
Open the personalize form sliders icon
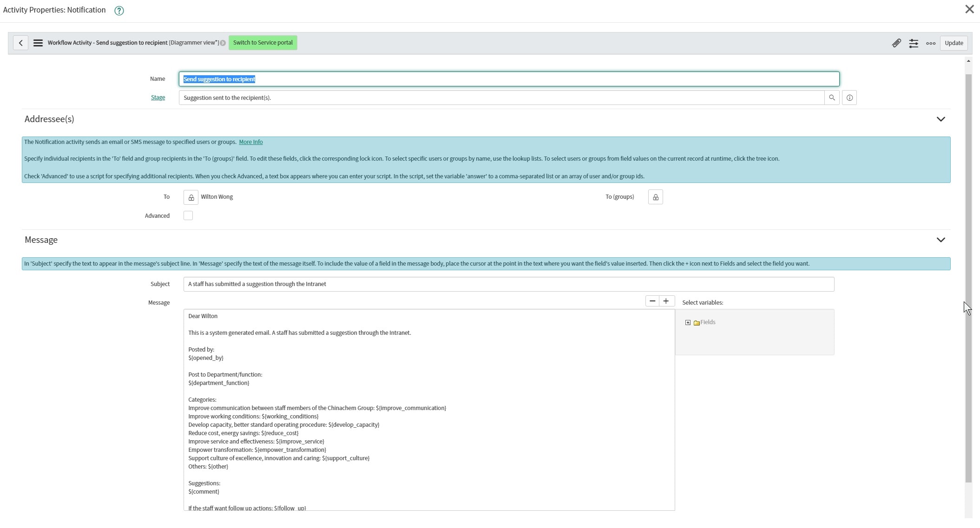point(914,43)
